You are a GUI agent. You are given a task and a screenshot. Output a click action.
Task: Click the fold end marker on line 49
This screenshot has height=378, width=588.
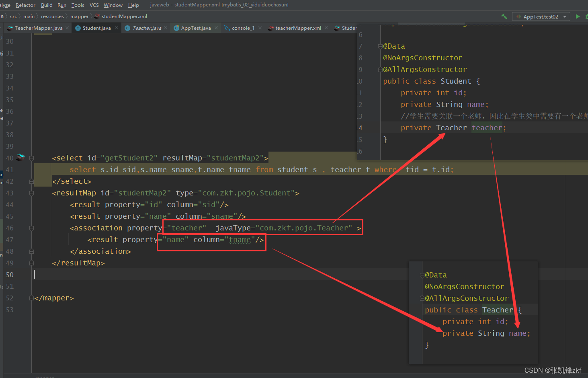click(x=31, y=263)
